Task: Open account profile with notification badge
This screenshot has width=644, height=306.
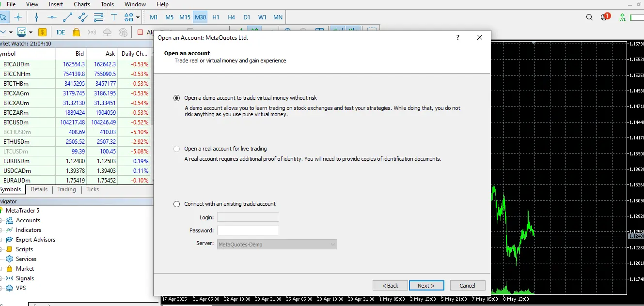Action: coord(605,17)
